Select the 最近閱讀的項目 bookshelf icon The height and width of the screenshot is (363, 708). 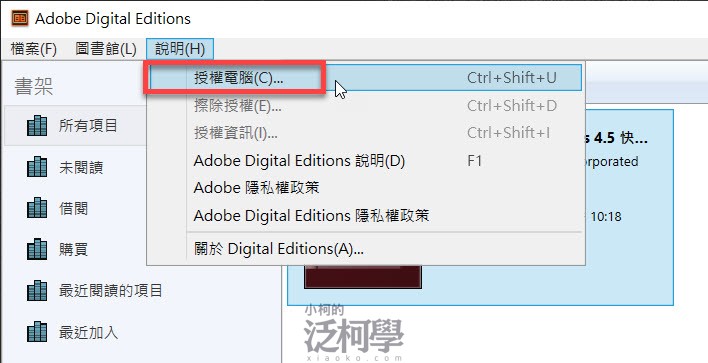(37, 291)
